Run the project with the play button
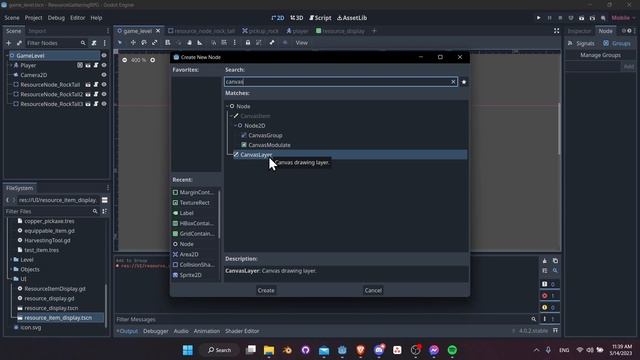640x360 pixels. tap(538, 18)
